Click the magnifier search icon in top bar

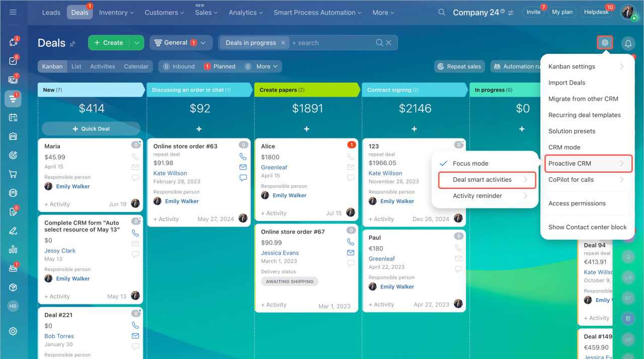pyautogui.click(x=441, y=13)
